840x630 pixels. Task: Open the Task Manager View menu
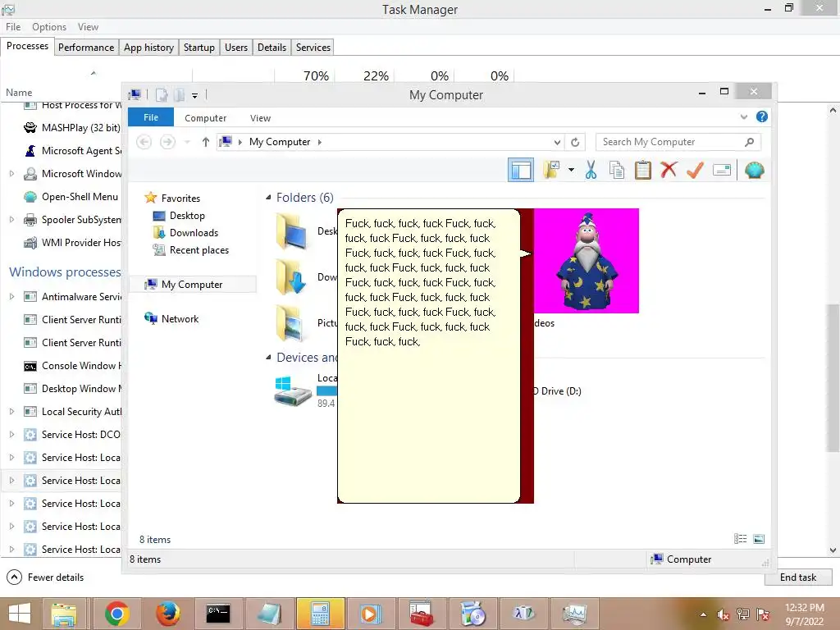pyautogui.click(x=88, y=27)
